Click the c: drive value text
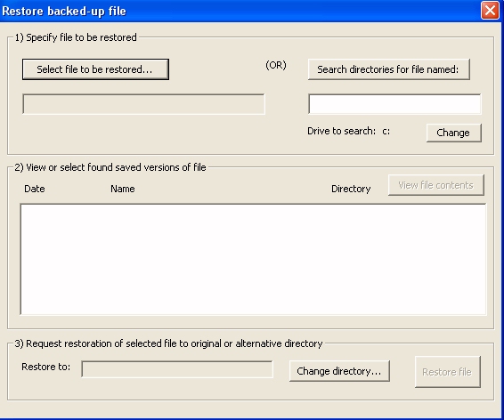The width and height of the screenshot is (504, 420). pyautogui.click(x=386, y=132)
